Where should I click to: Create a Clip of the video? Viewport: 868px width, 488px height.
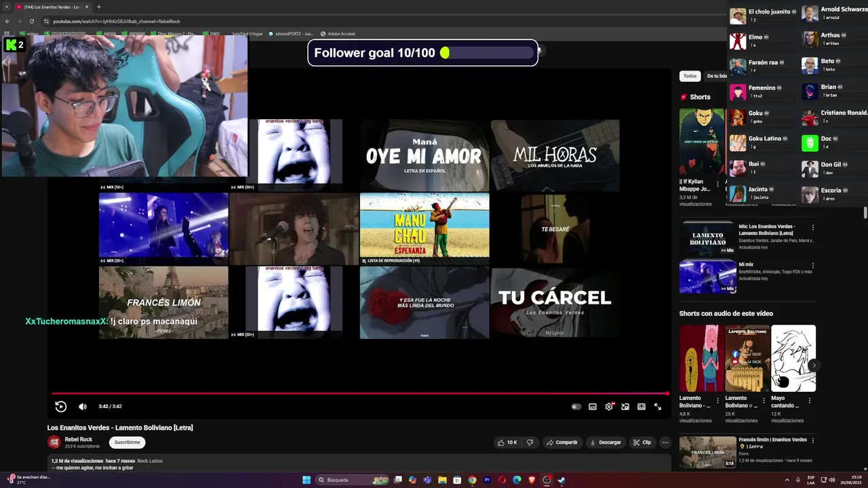point(642,443)
